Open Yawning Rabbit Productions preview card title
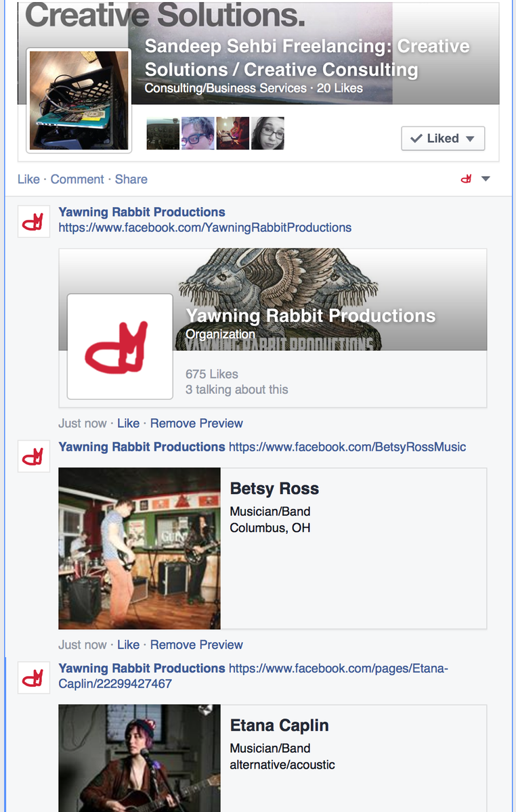 [x=311, y=316]
